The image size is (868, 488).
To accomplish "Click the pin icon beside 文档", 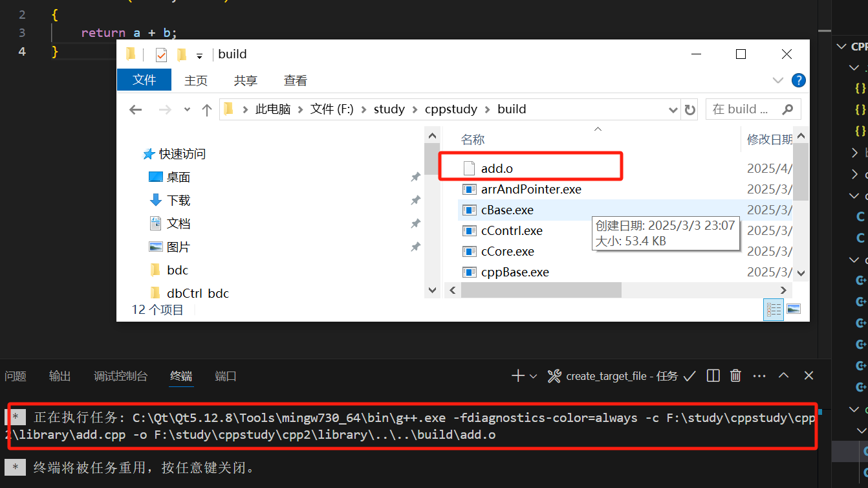I will (415, 224).
